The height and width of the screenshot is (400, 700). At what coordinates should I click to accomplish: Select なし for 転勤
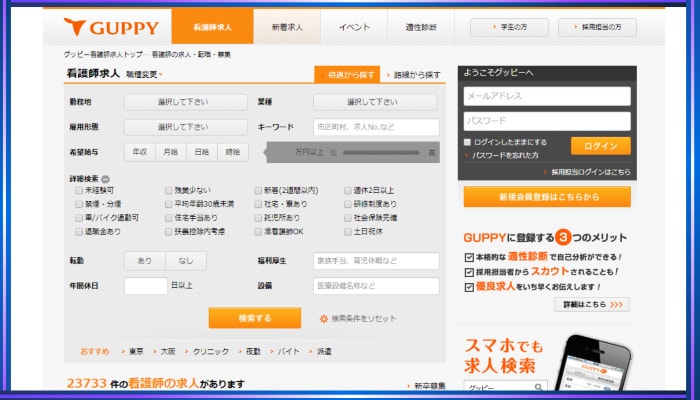pyautogui.click(x=186, y=261)
